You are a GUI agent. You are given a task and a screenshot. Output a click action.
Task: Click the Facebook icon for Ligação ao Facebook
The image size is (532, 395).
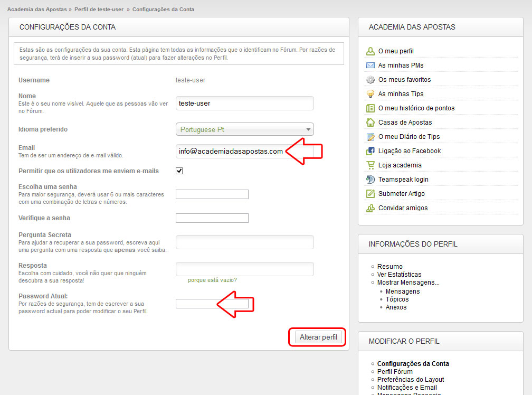pyautogui.click(x=370, y=151)
